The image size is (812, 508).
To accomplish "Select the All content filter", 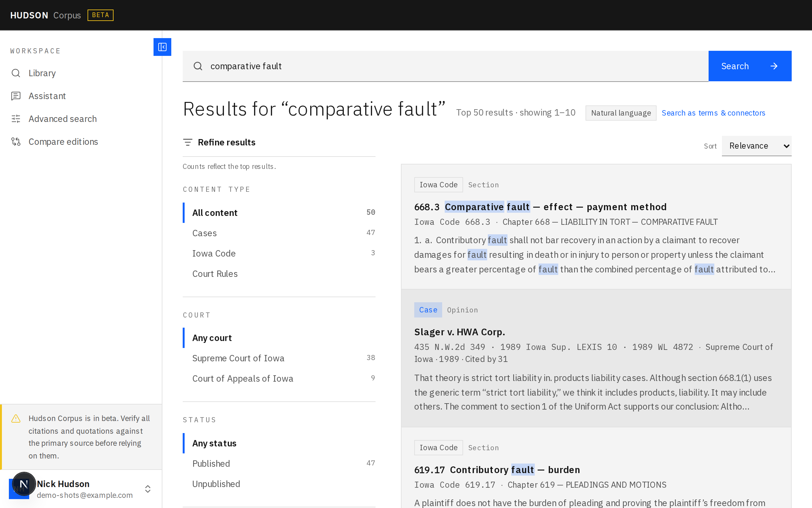I will tap(279, 213).
